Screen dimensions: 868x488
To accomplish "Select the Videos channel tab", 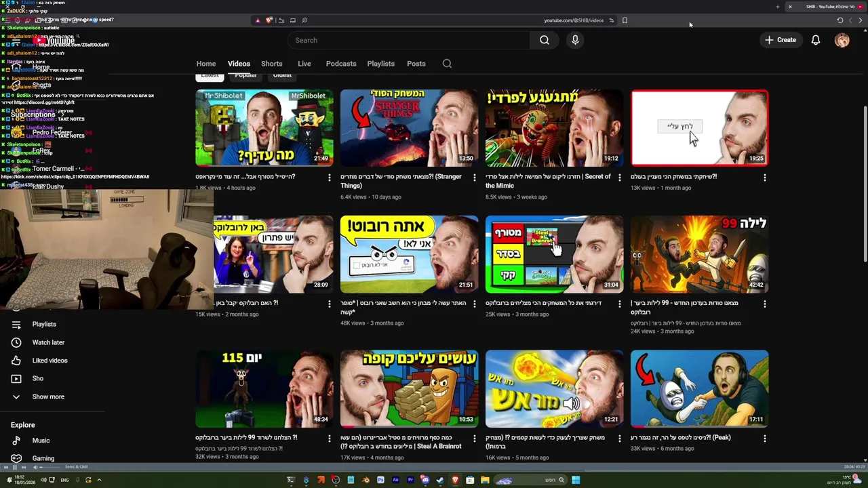I will [239, 64].
